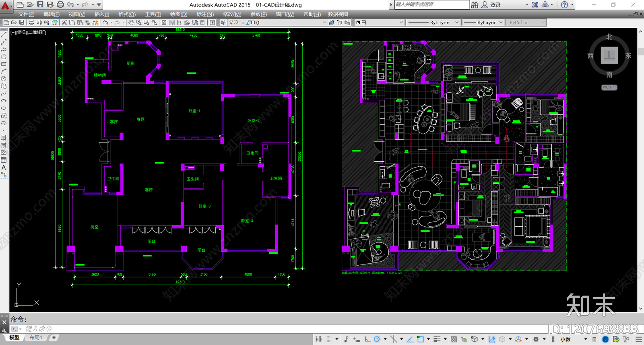Open the ByColor plot style dropdown

click(x=526, y=23)
